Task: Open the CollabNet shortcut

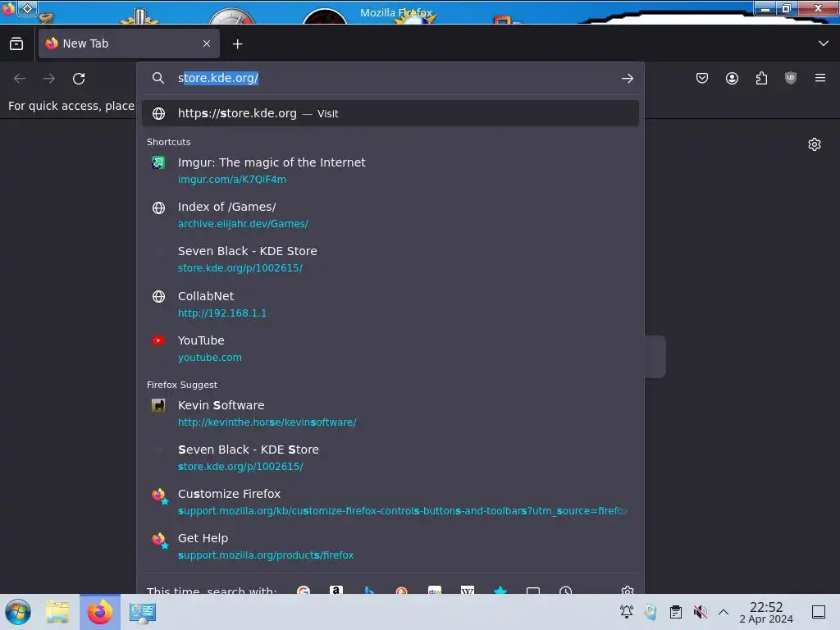Action: coord(390,304)
